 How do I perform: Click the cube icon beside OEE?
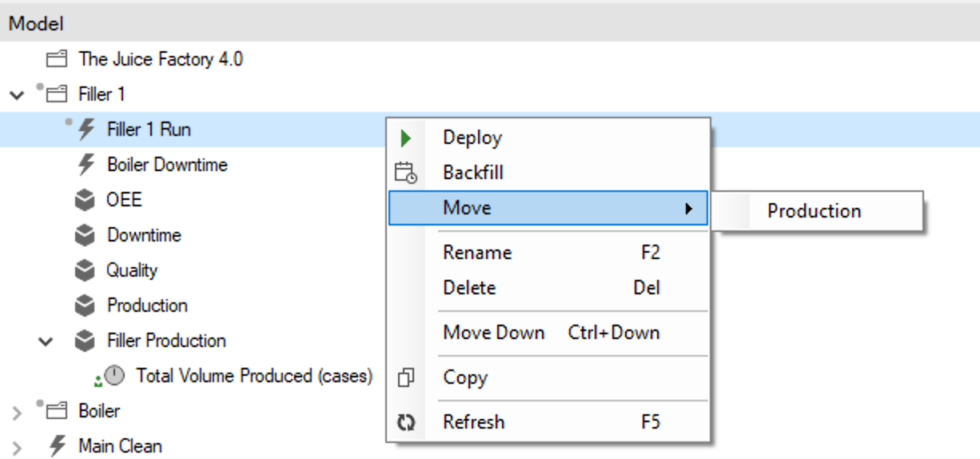tap(85, 200)
